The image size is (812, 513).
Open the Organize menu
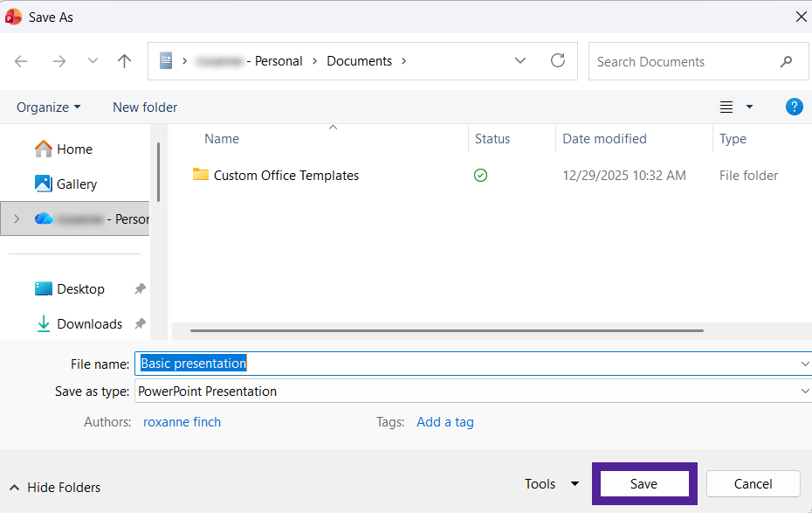coord(48,107)
